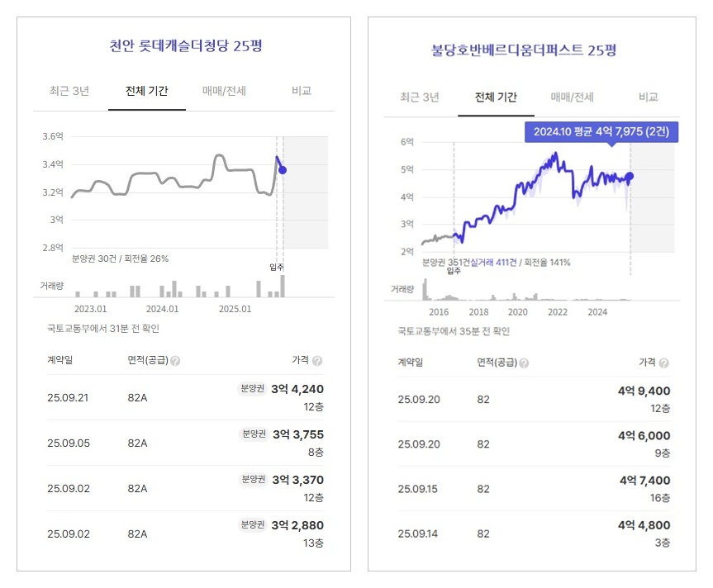Screen dimensions: 713x588
Task: Click help icon beside 면적(공급) in 천안 롯데캐슬더청당 panel
Action: (x=175, y=361)
